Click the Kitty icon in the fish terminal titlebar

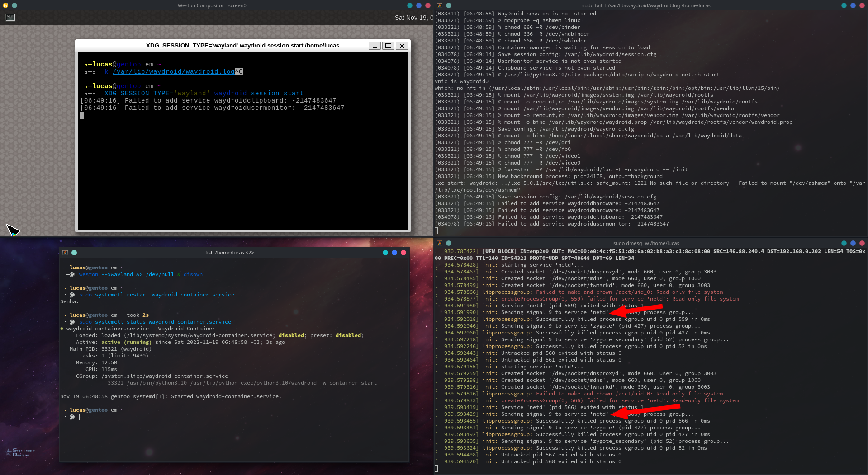coord(66,253)
